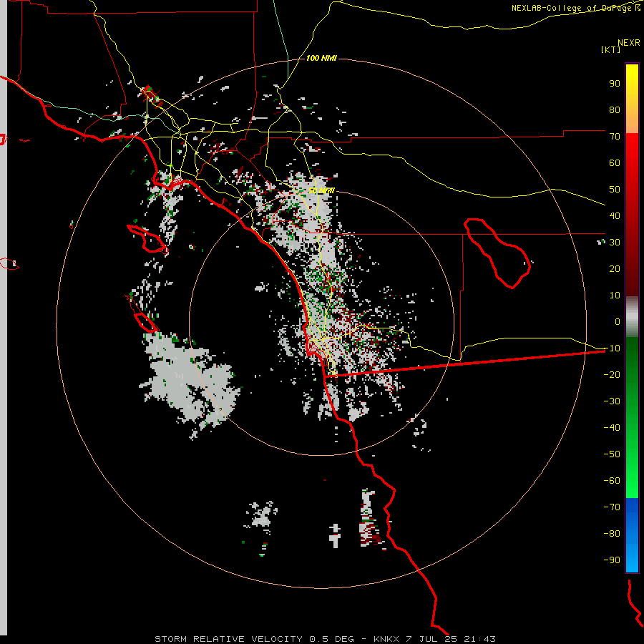Screen dimensions: 644x644
Task: Click the gray zero-velocity segment of color bar
Action: point(632,317)
